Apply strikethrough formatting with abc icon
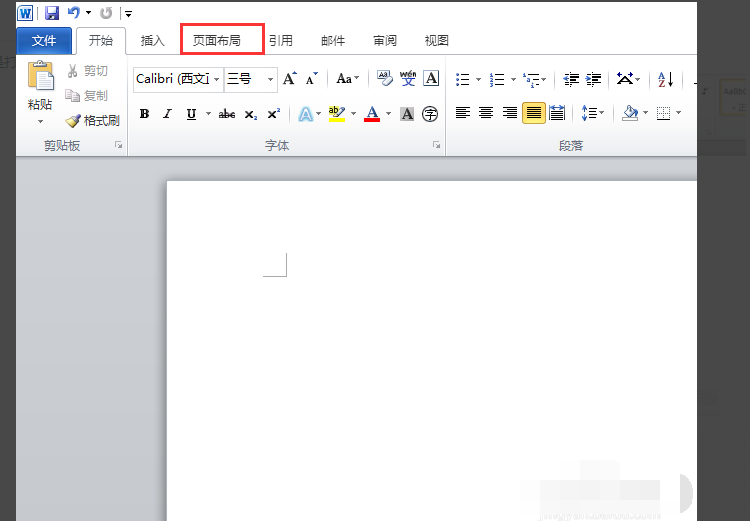This screenshot has width=750, height=521. [x=227, y=114]
